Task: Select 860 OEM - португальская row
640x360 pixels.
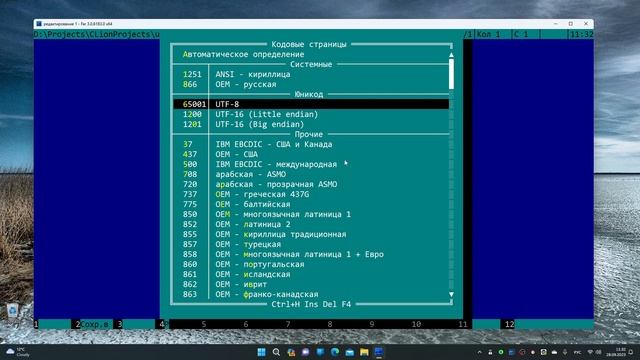Action: (311, 264)
